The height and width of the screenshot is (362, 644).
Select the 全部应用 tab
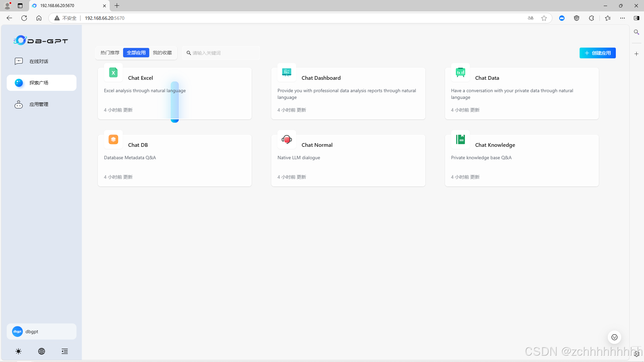(x=136, y=53)
